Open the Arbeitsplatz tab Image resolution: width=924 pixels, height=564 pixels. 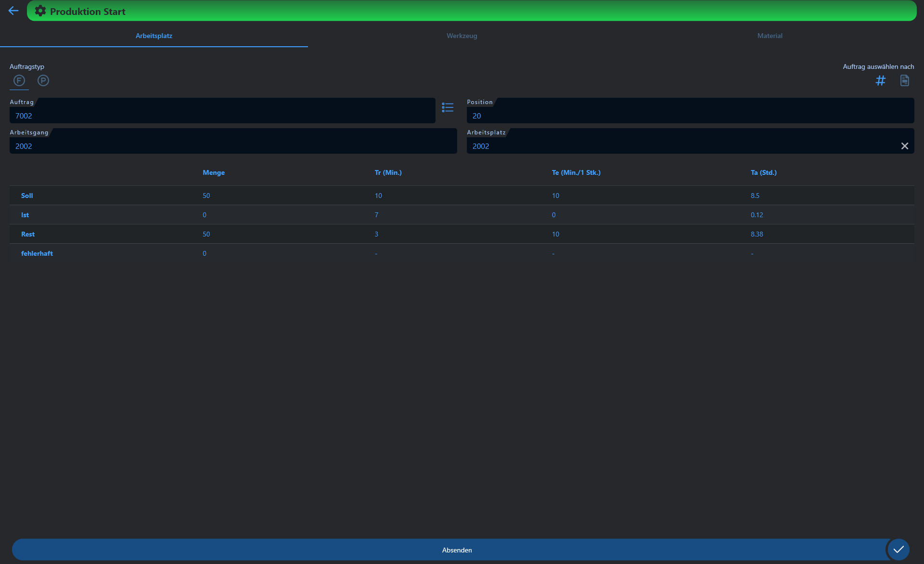click(154, 36)
